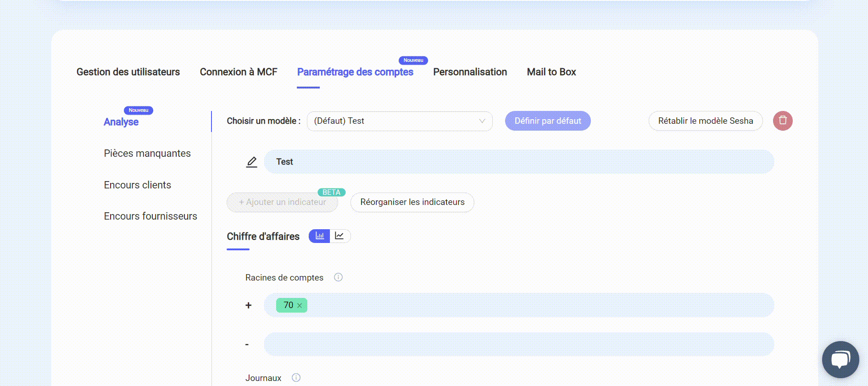868x386 pixels.
Task: Switch to Connexion à MCF tab
Action: [238, 72]
